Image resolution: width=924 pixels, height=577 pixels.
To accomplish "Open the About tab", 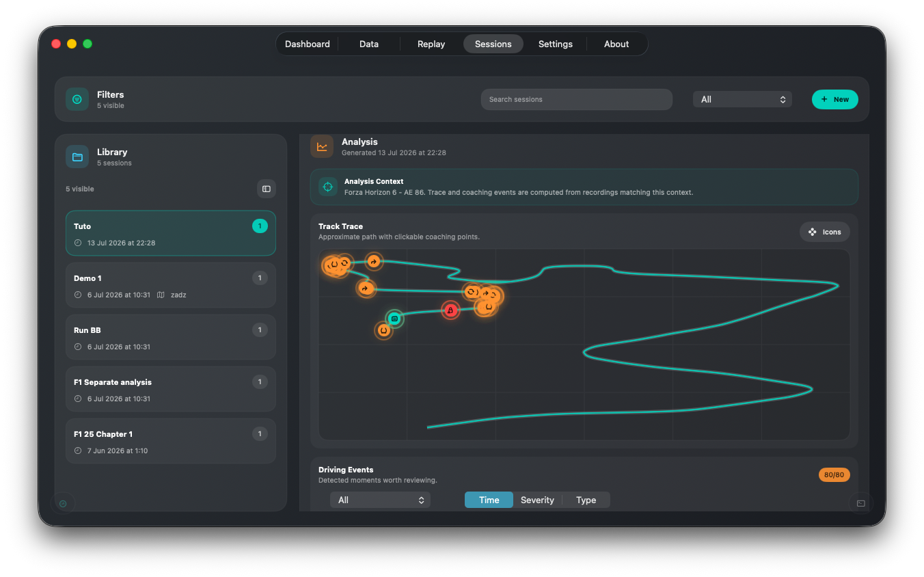I will click(616, 44).
